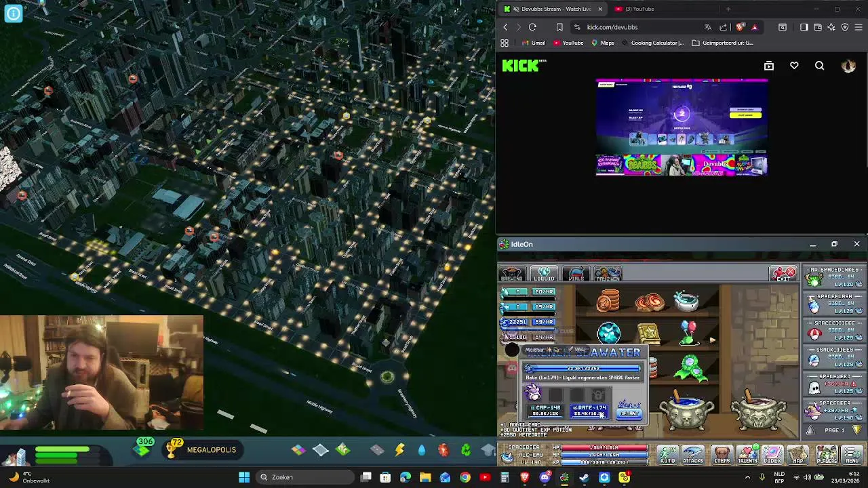Select Spaceflash character entry
Image resolution: width=868 pixels, height=488 pixels.
pyautogui.click(x=833, y=304)
